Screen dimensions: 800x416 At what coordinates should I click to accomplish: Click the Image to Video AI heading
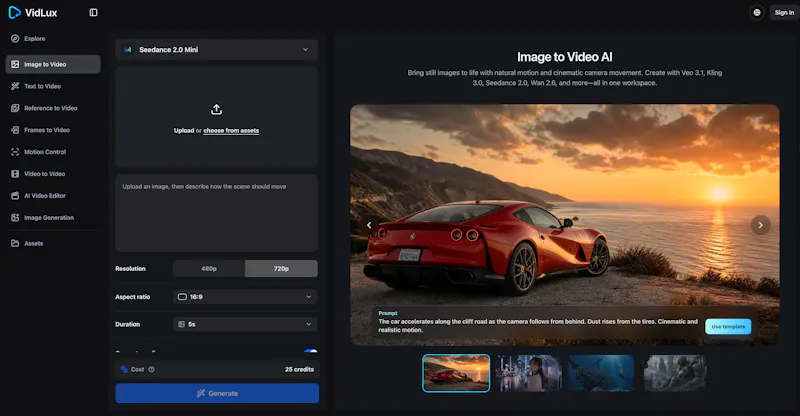(x=565, y=57)
